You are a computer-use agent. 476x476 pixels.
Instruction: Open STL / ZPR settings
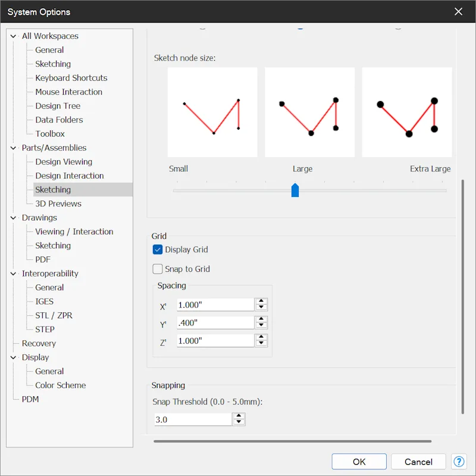coord(54,315)
